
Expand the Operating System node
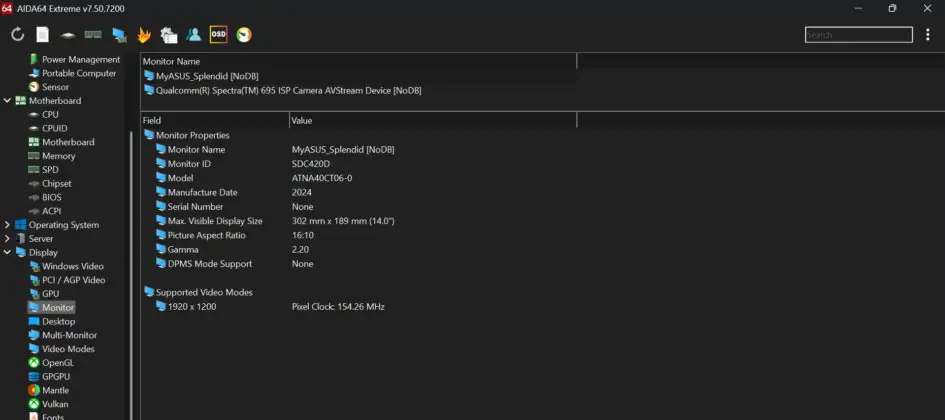click(x=7, y=225)
